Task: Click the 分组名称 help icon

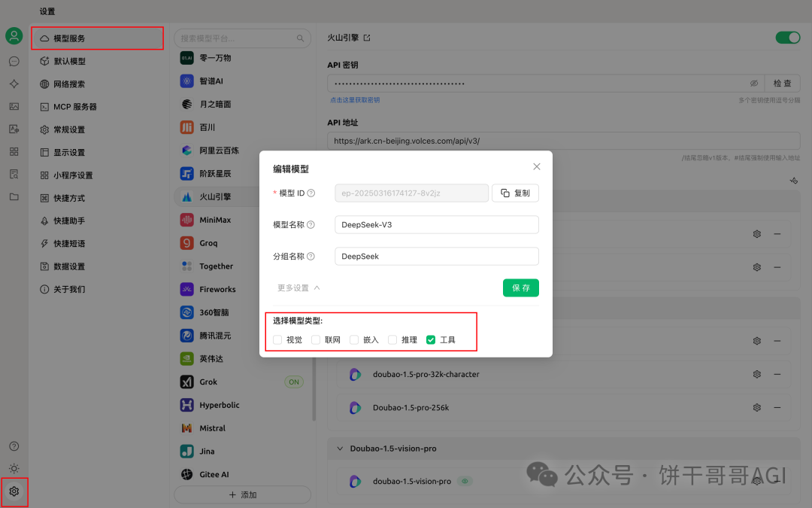Action: 311,256
